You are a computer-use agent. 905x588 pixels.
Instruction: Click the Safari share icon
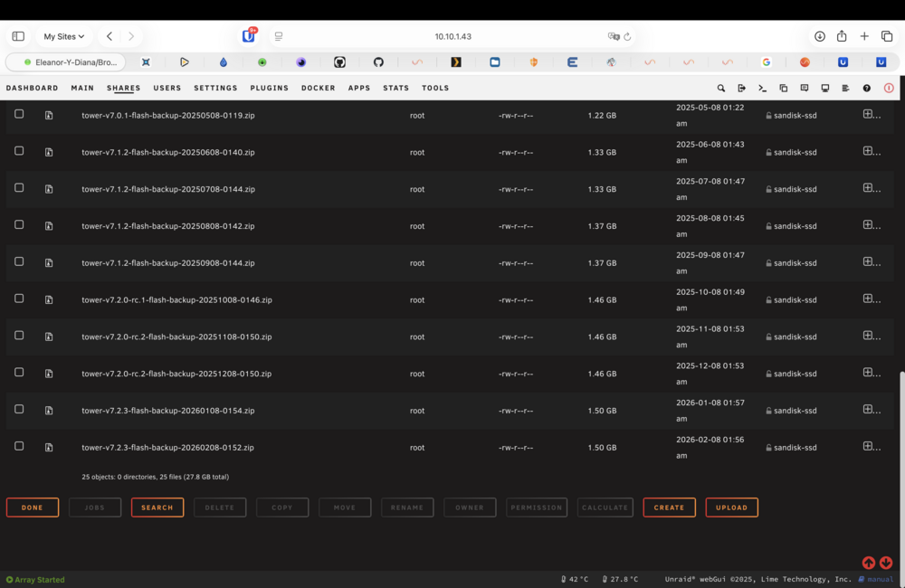click(x=842, y=36)
